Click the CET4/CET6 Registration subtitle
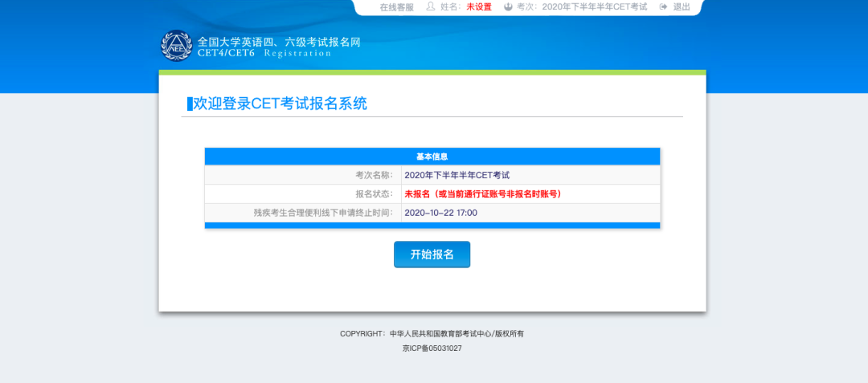The width and height of the screenshot is (868, 383). 264,54
